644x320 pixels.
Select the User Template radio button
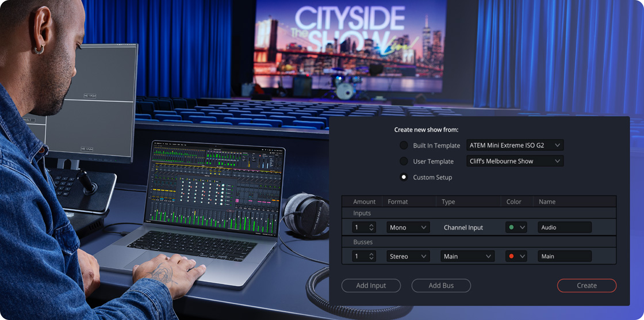[x=404, y=162]
